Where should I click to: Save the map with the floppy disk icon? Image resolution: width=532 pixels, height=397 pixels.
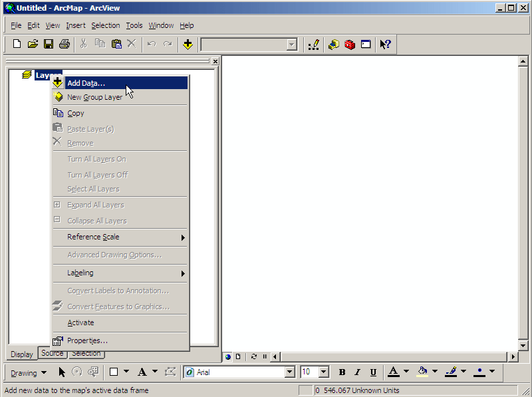[x=49, y=44]
